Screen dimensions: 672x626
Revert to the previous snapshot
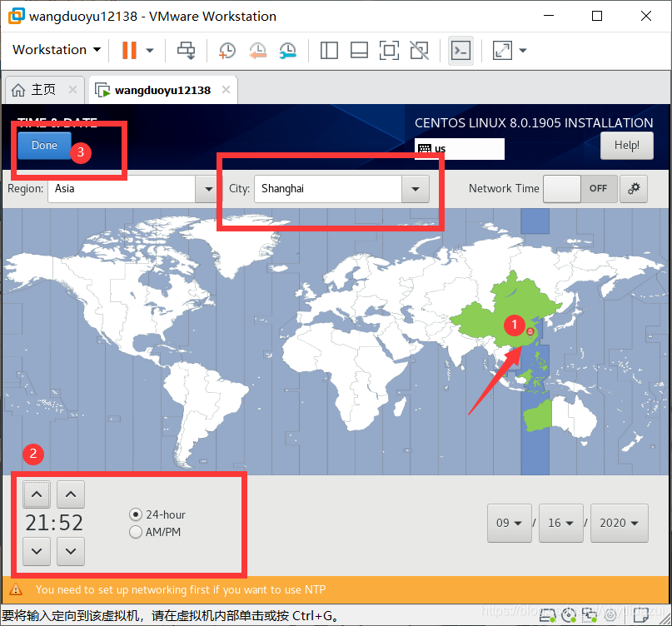click(257, 50)
